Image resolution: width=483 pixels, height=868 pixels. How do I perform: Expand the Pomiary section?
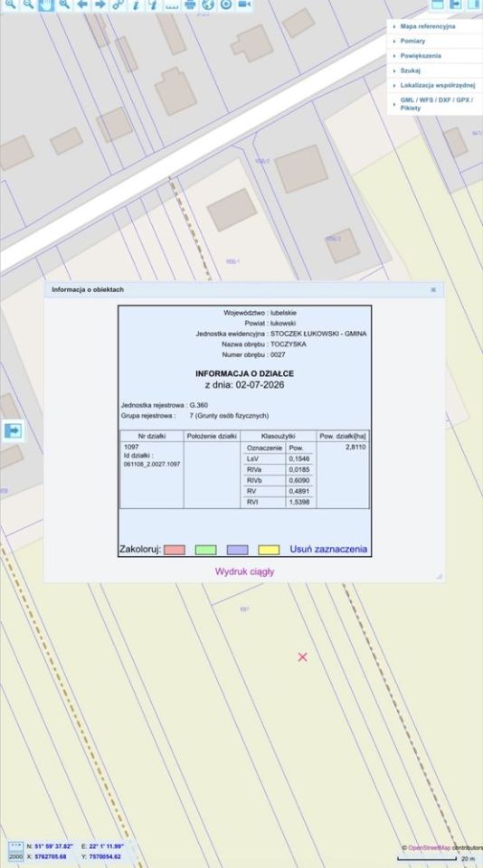(412, 41)
